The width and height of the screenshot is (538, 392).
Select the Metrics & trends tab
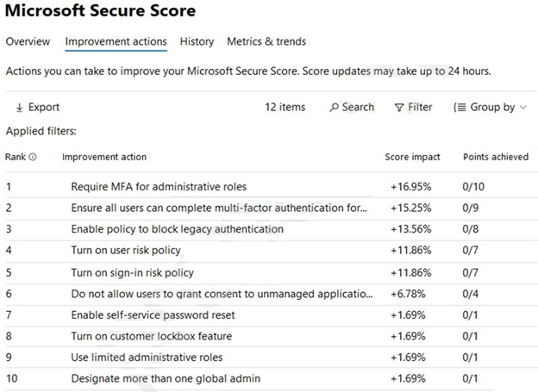click(266, 41)
